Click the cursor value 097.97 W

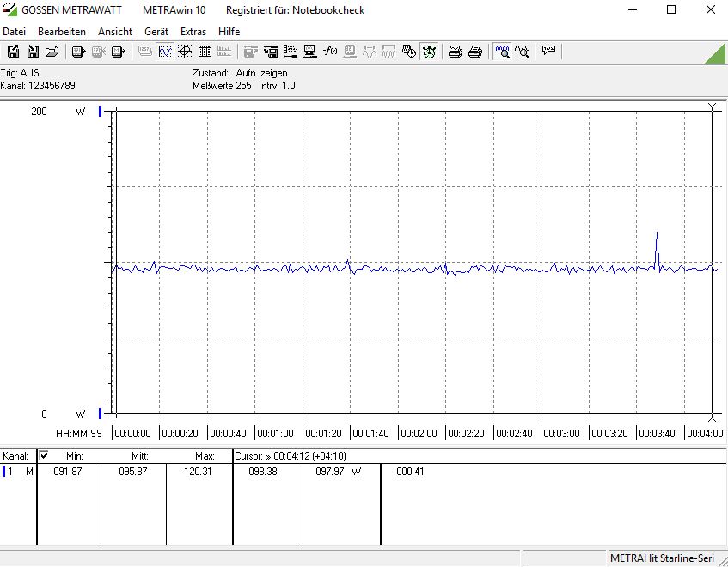(x=338, y=472)
